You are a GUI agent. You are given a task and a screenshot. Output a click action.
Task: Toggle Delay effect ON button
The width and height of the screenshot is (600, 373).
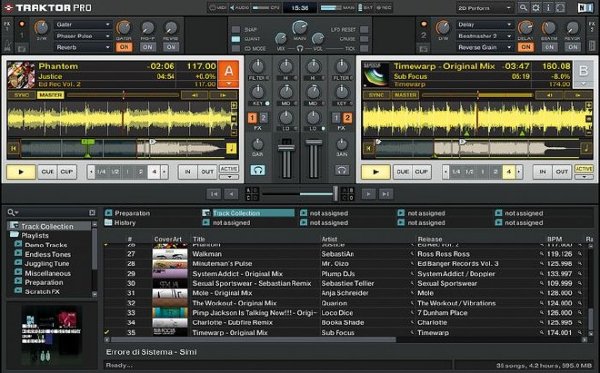526,47
